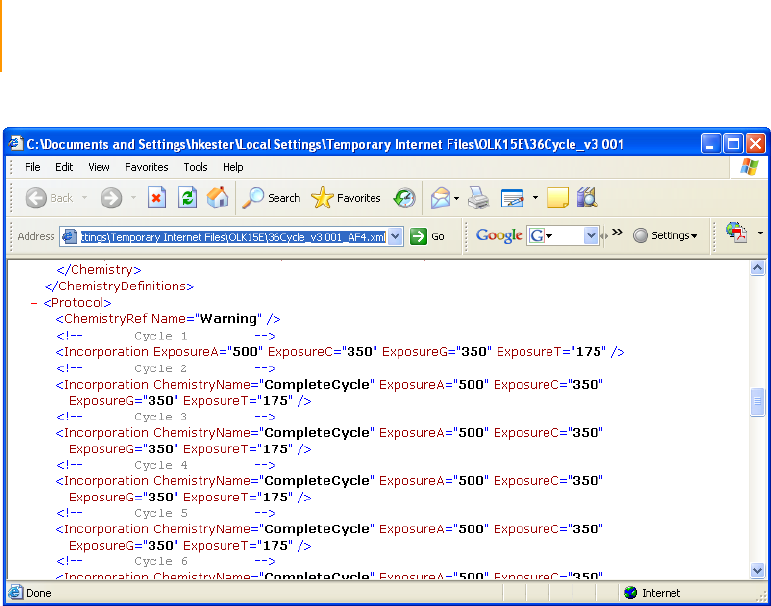Expand the address bar dropdown

pos(394,237)
